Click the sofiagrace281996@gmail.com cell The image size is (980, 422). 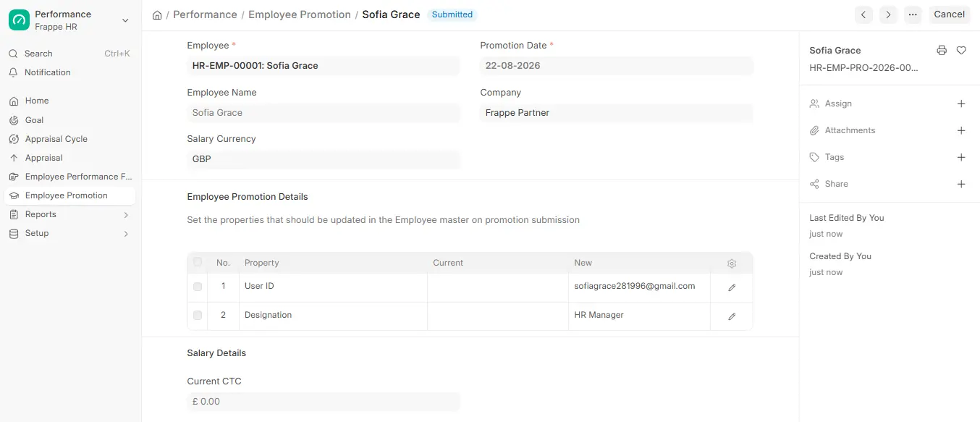[639, 287]
